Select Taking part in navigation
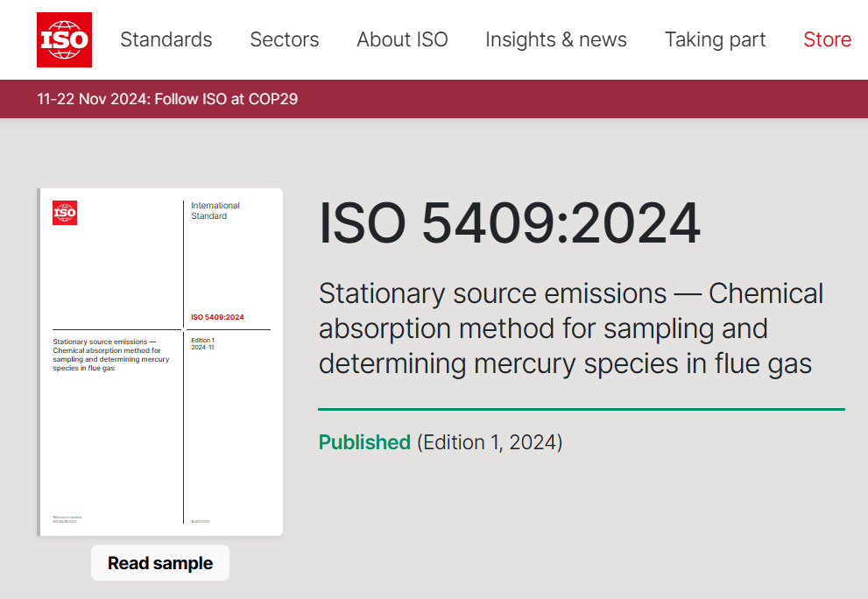The height and width of the screenshot is (599, 868). 715,39
